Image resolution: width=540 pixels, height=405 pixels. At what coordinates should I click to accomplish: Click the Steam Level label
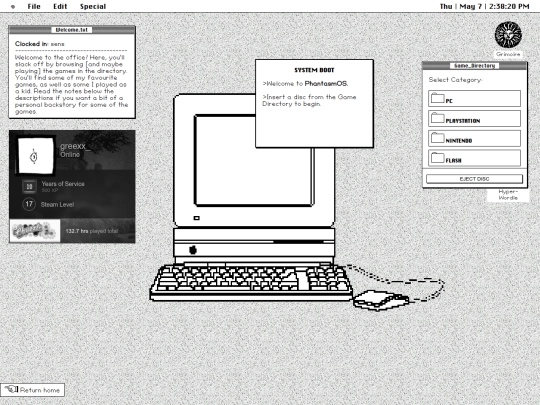57,205
